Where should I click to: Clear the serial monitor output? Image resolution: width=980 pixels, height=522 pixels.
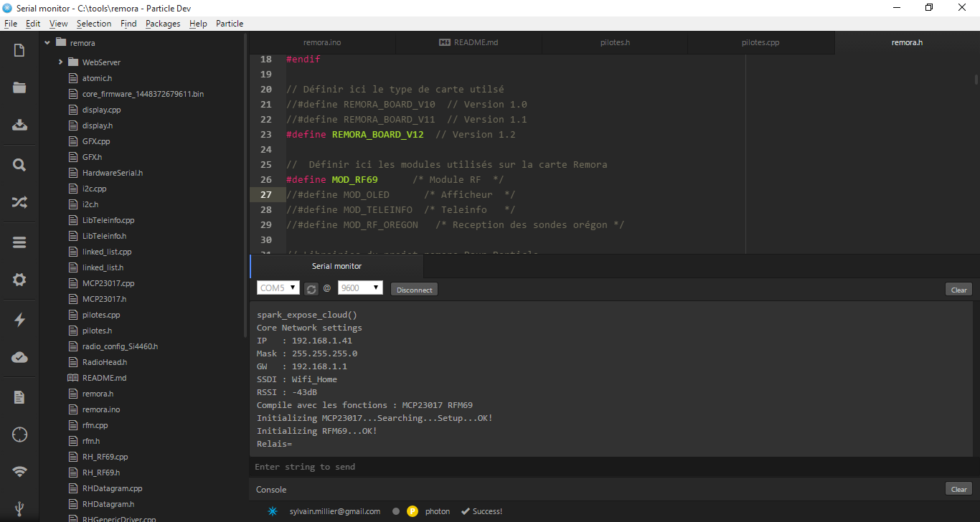(x=959, y=290)
